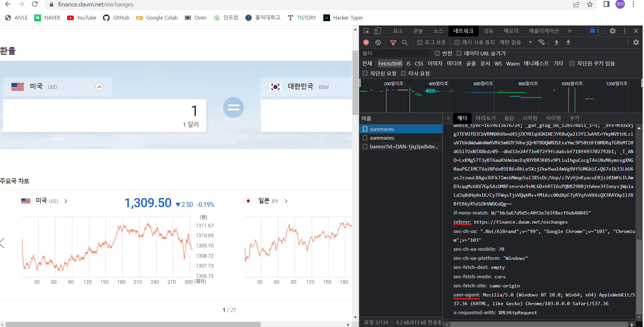Close the request details pane
This screenshot has height=327, width=644.
pos(448,118)
